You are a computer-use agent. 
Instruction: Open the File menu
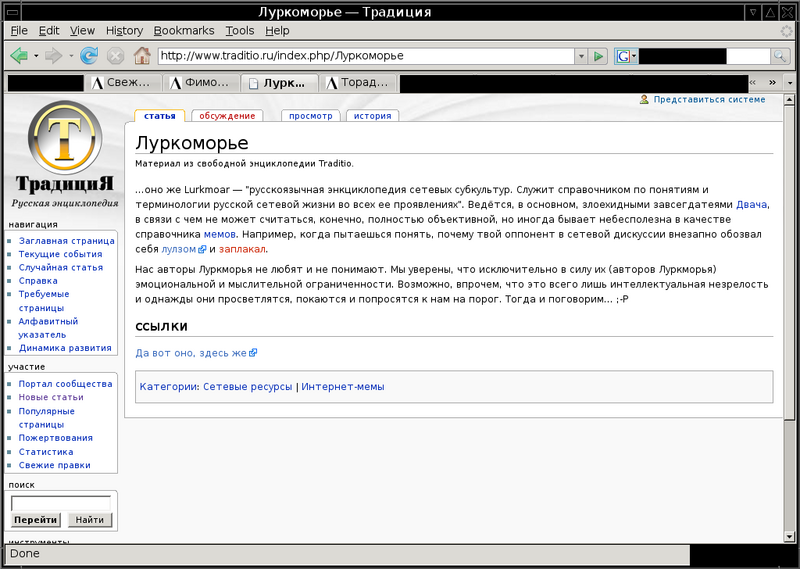click(x=19, y=31)
